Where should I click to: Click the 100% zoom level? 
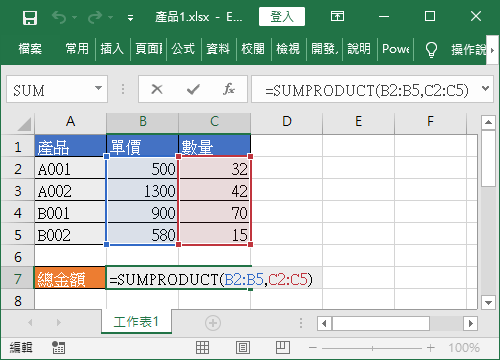(x=464, y=348)
